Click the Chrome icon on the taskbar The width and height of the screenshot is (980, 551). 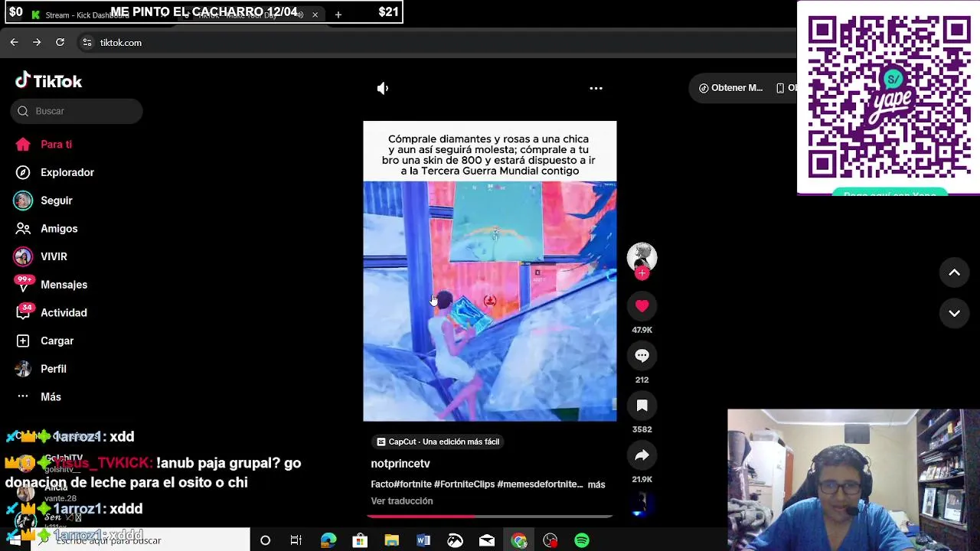(519, 540)
